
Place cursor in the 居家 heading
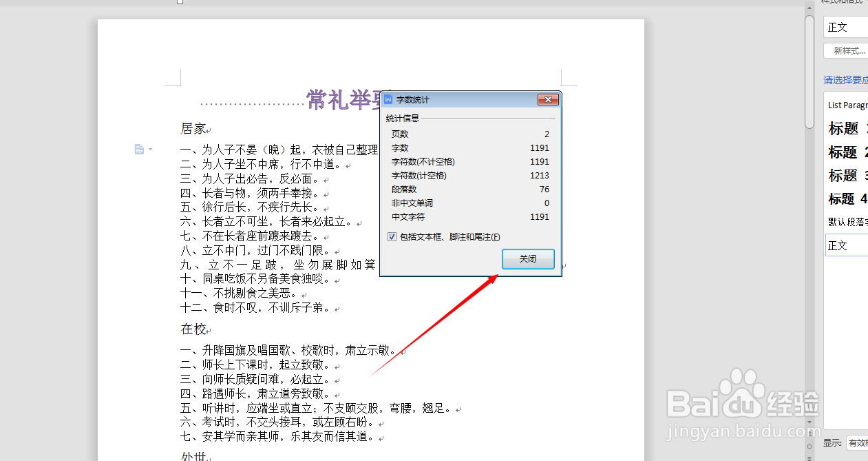[x=193, y=127]
